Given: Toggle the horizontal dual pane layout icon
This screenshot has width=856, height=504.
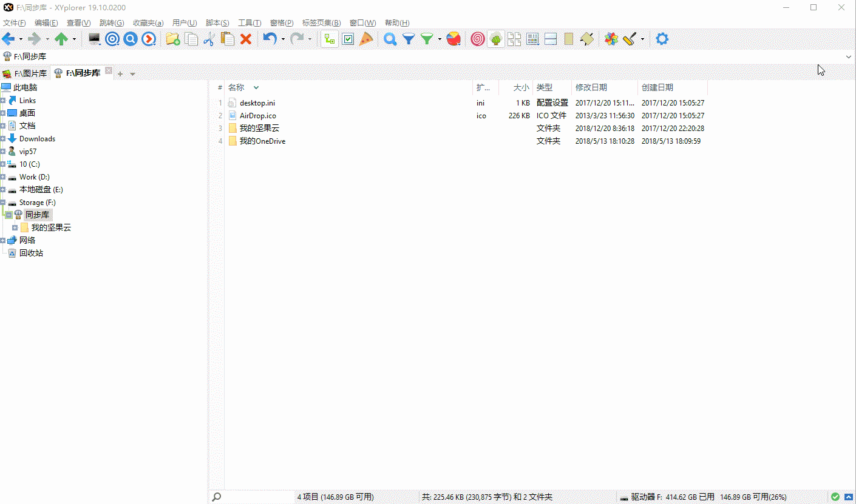Looking at the screenshot, I should 550,38.
